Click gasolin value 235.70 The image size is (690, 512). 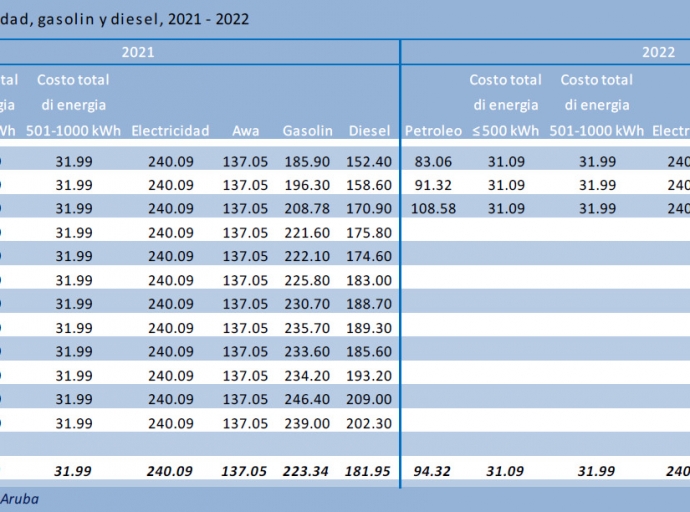click(x=307, y=328)
